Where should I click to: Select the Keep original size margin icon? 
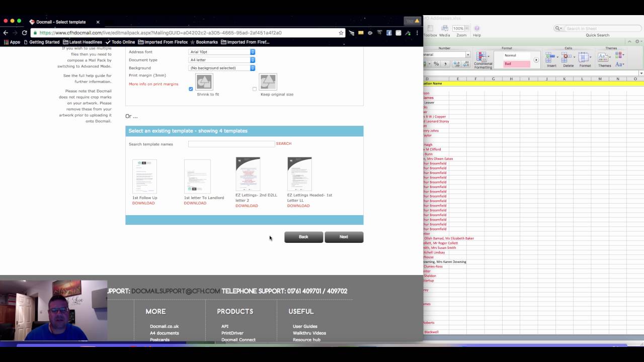(x=268, y=81)
